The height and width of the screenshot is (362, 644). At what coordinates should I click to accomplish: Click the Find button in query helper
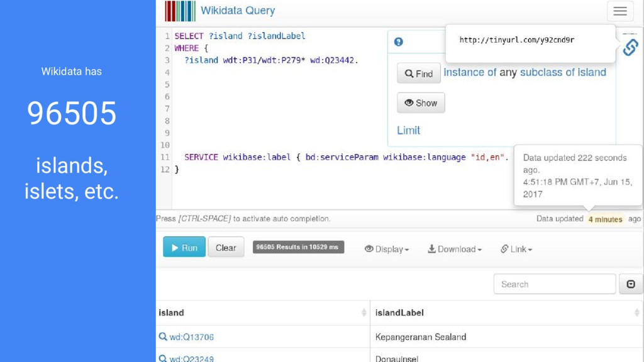click(x=418, y=74)
